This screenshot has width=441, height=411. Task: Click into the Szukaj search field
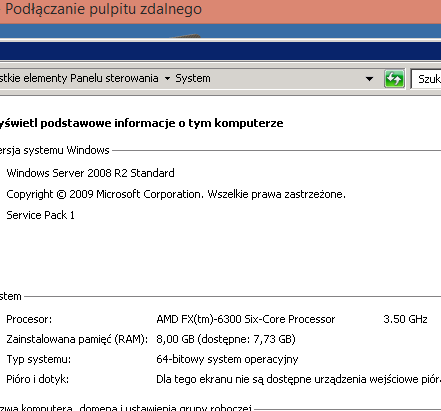pyautogui.click(x=426, y=79)
